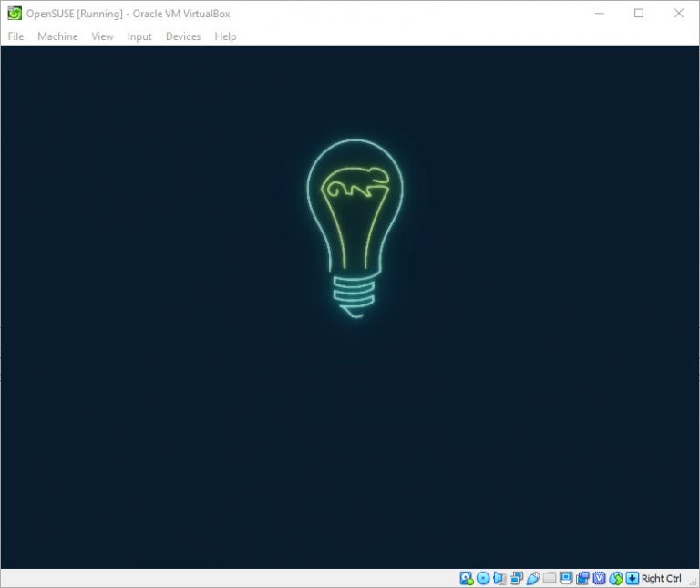Click the keyboard capture arrow icon
700x588 pixels.
633,578
